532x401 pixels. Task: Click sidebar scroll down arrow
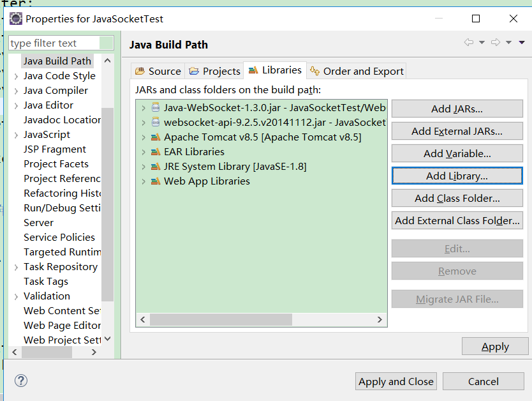pyautogui.click(x=108, y=339)
